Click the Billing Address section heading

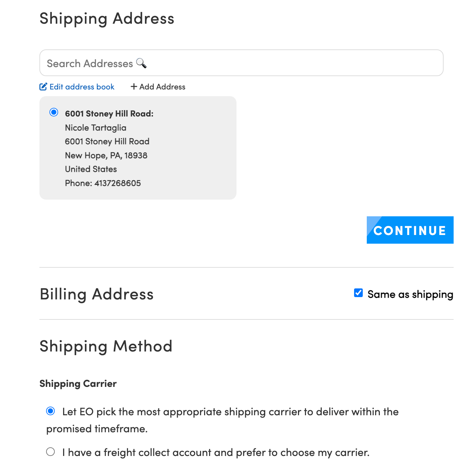click(x=97, y=294)
